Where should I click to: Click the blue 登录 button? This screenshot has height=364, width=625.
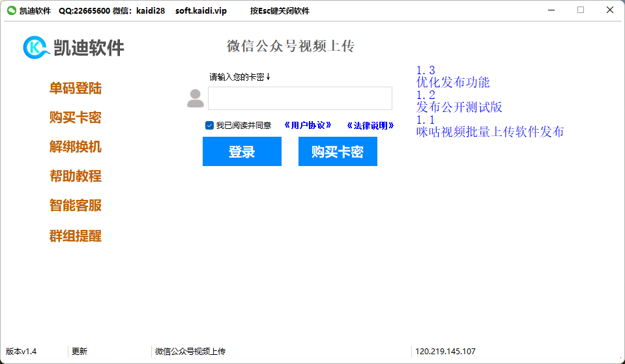tap(242, 151)
